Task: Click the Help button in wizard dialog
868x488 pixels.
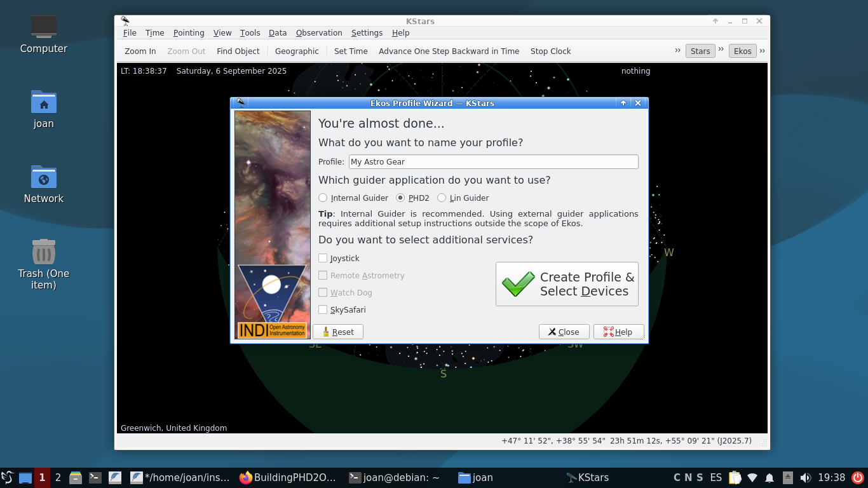Action: pos(618,332)
